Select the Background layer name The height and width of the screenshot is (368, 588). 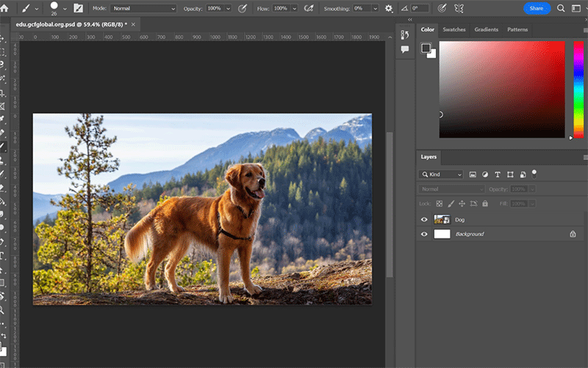(470, 234)
